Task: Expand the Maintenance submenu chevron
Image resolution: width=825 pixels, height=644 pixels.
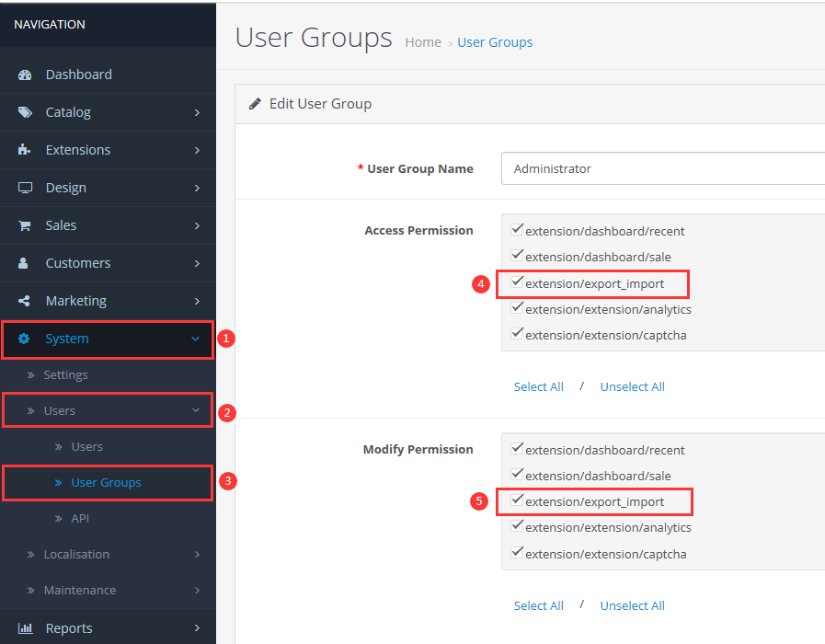Action: click(197, 591)
